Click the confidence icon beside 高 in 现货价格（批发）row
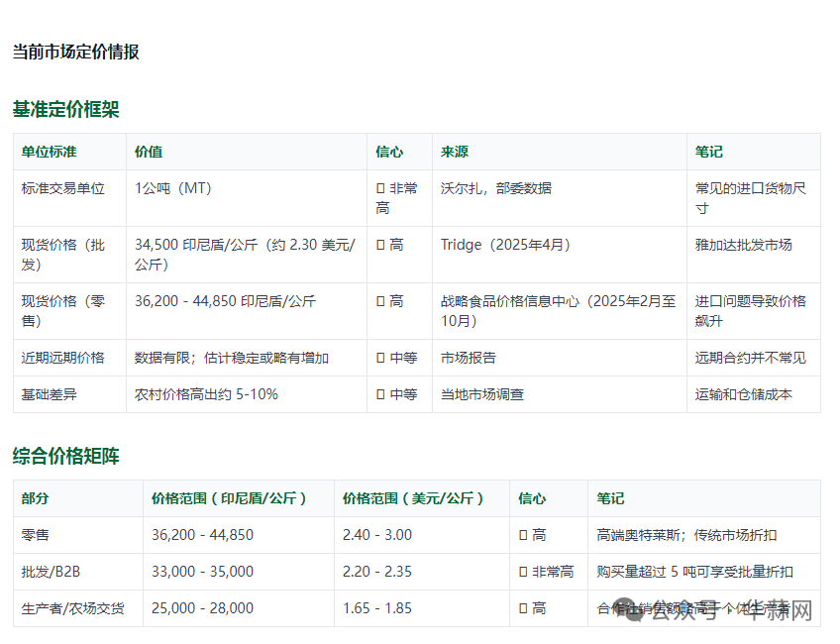Image resolution: width=840 pixels, height=644 pixels. pos(379,245)
